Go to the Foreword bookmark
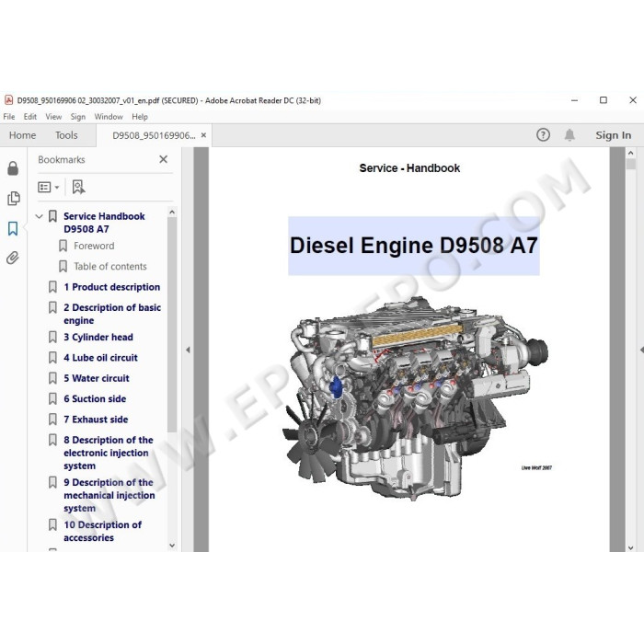 (x=94, y=246)
